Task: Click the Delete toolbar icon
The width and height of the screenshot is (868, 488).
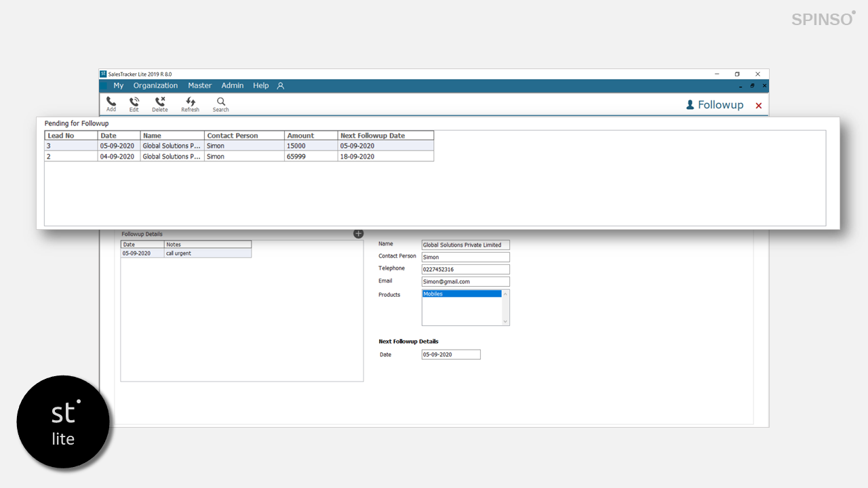Action: tap(160, 102)
